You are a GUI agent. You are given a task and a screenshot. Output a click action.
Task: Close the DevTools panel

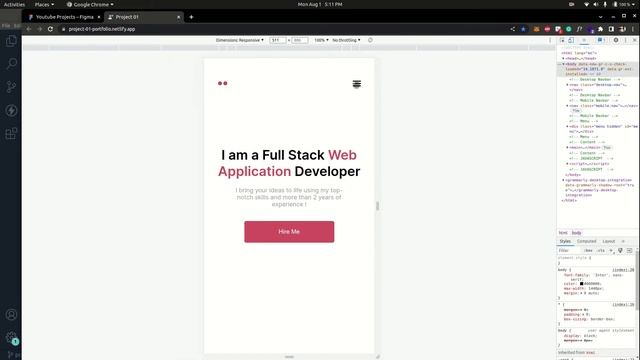click(x=634, y=40)
